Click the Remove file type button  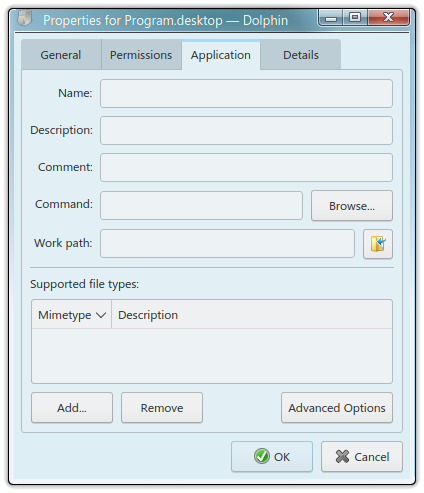point(162,408)
